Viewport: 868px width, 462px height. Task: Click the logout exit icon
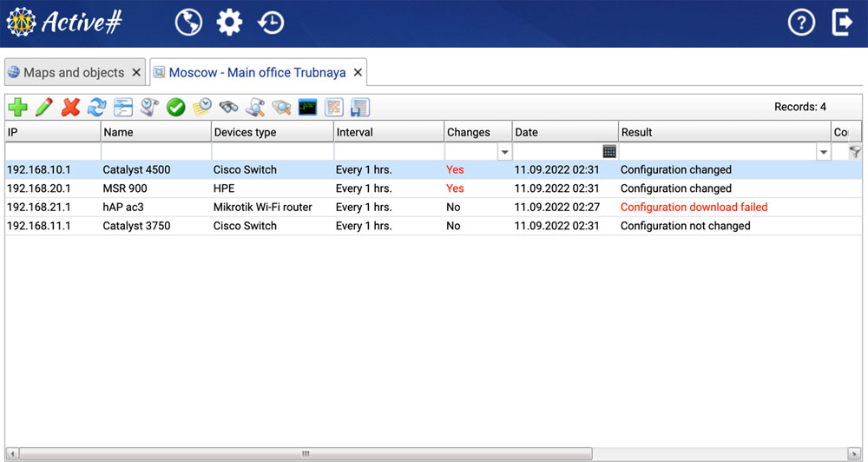pos(842,23)
